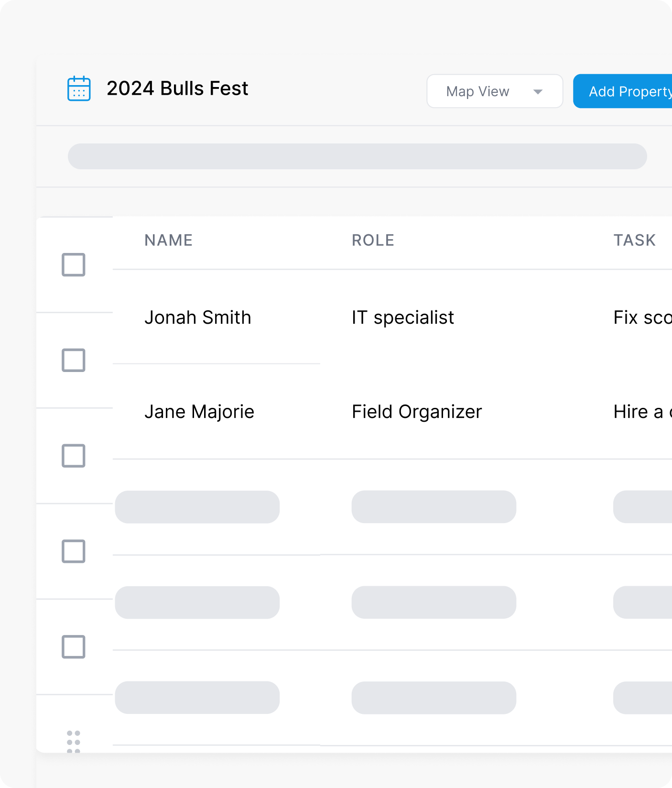Toggle the fifth row checkbox
672x788 pixels.
(74, 647)
